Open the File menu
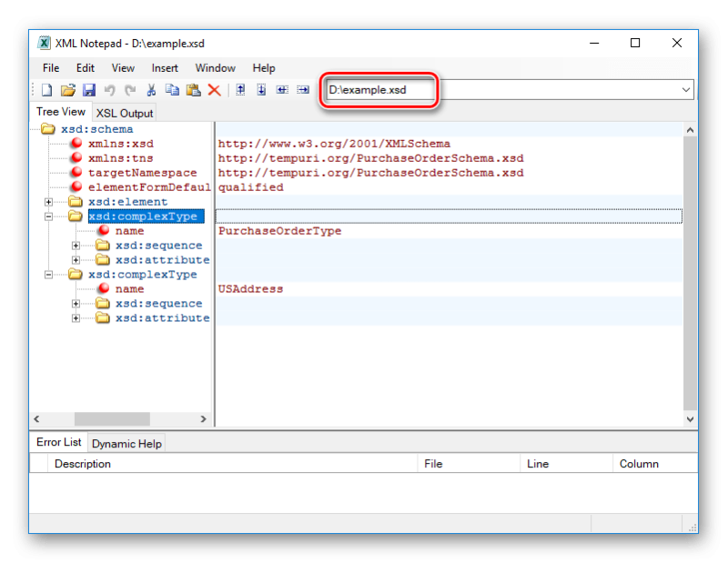Image resolution: width=728 pixels, height=563 pixels. pyautogui.click(x=51, y=68)
